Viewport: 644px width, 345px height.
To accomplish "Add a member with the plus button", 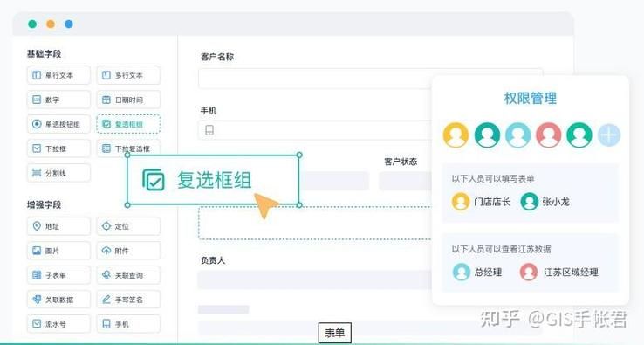I will [609, 135].
